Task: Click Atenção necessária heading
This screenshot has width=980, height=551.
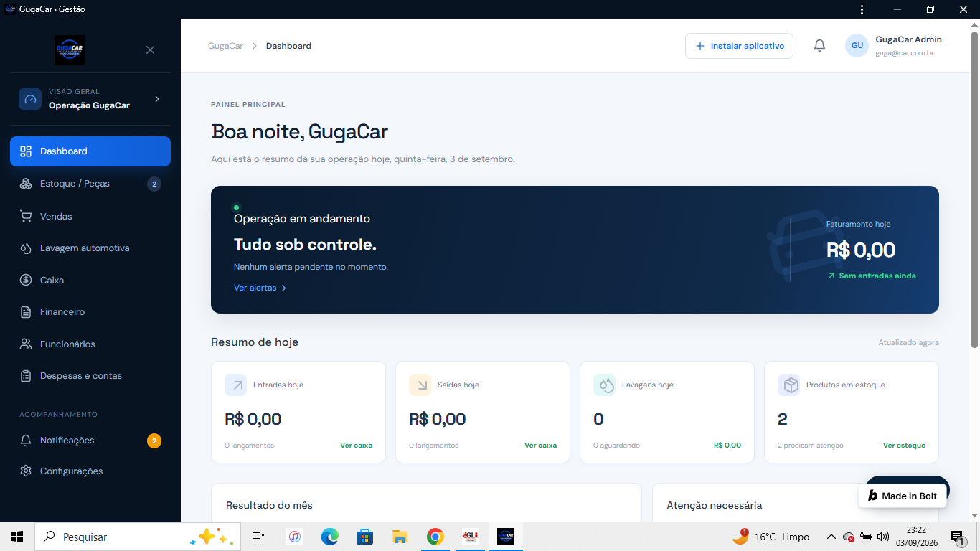Action: pyautogui.click(x=714, y=506)
